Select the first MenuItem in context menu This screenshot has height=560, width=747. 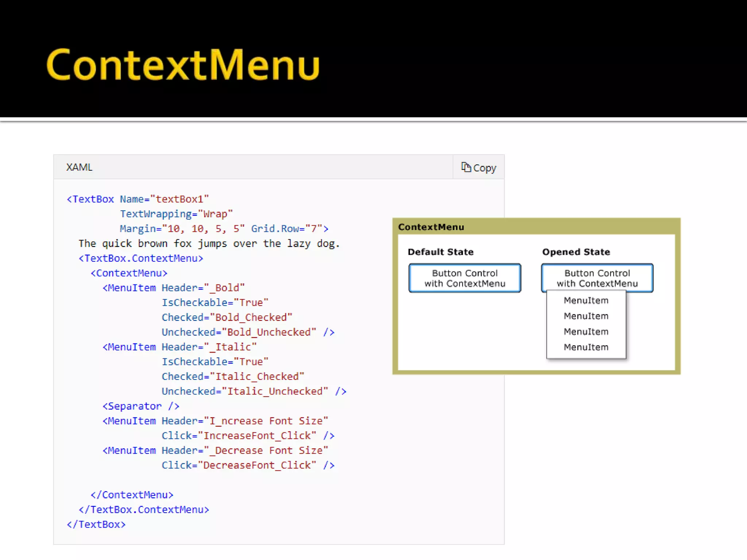pos(586,300)
